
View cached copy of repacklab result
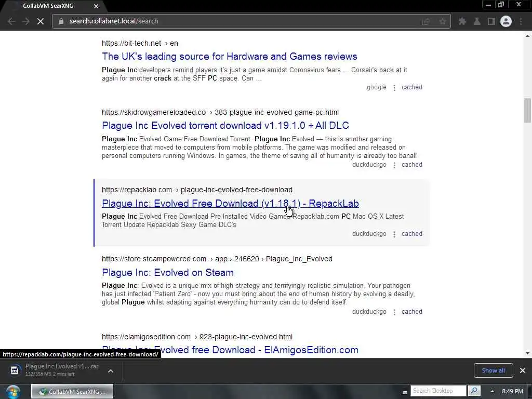point(412,234)
